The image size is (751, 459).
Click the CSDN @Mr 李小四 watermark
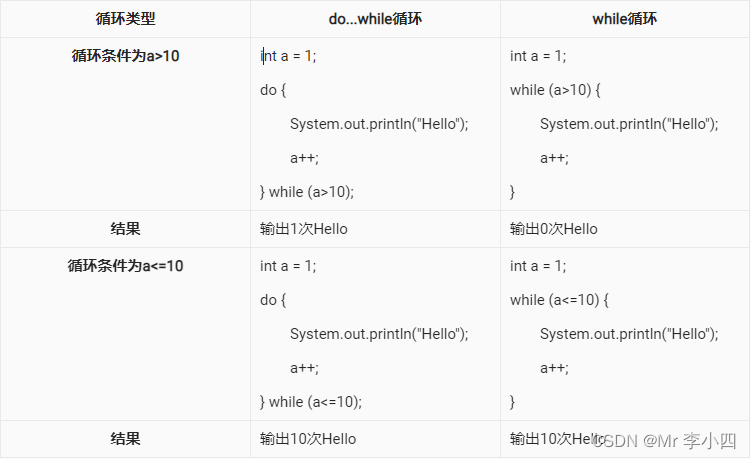click(x=664, y=441)
